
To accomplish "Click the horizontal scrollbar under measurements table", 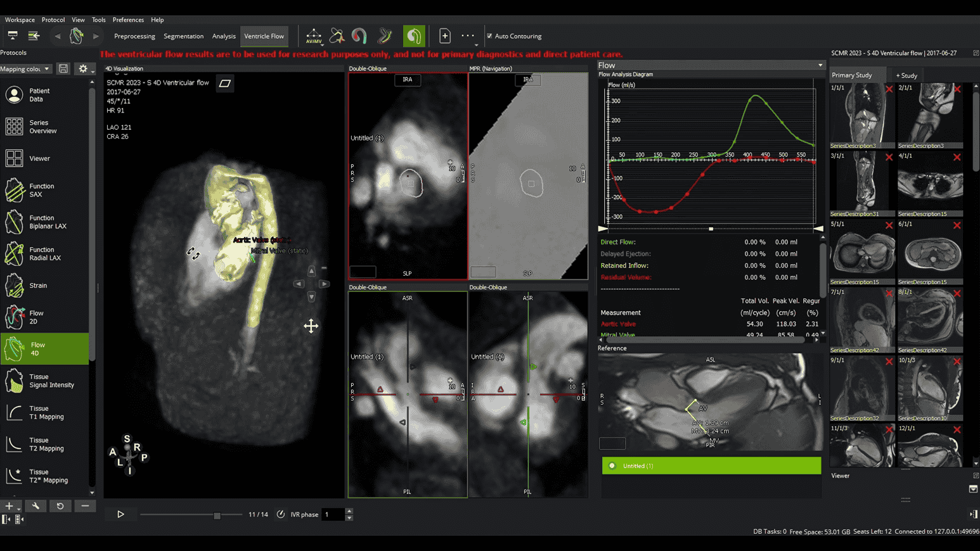I will [706, 340].
